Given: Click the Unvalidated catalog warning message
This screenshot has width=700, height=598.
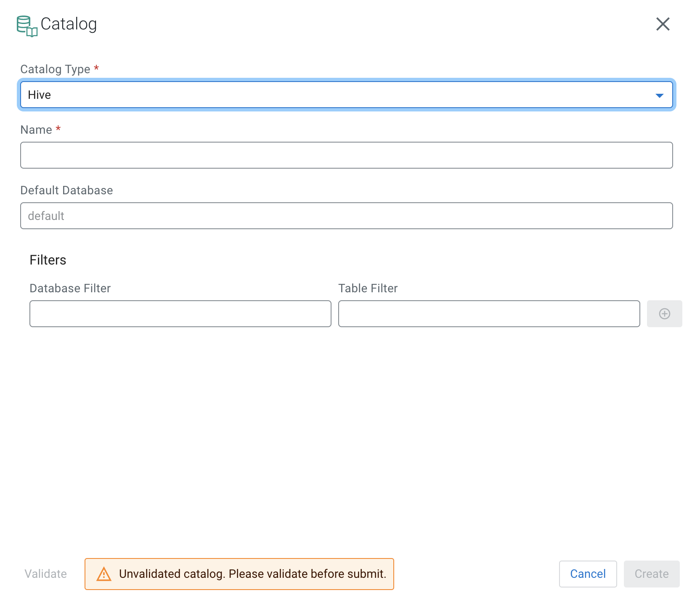Looking at the screenshot, I should (x=252, y=574).
